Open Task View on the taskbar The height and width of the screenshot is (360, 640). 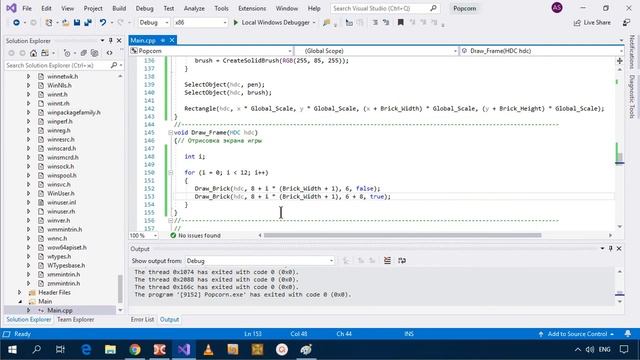point(60,349)
